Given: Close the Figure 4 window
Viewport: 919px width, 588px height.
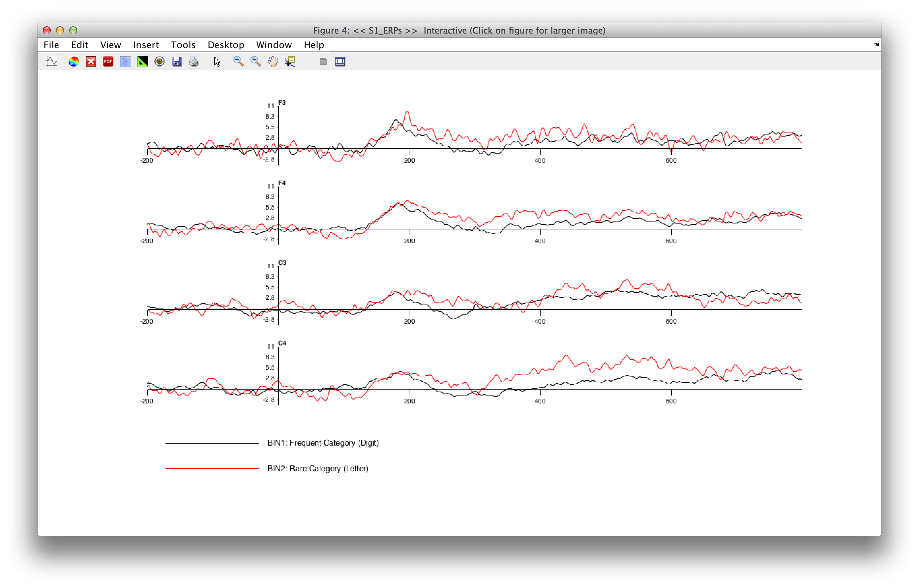Looking at the screenshot, I should coord(47,30).
